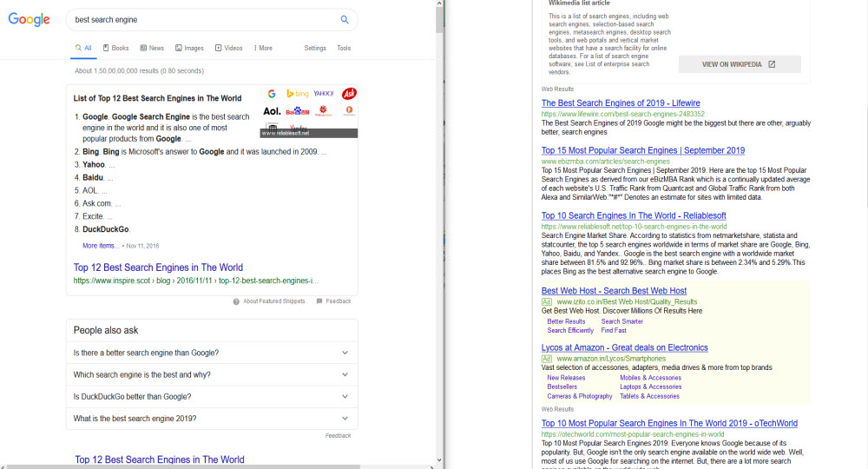868x469 pixels.
Task: Click the About Featured Snippets help icon
Action: [x=236, y=301]
